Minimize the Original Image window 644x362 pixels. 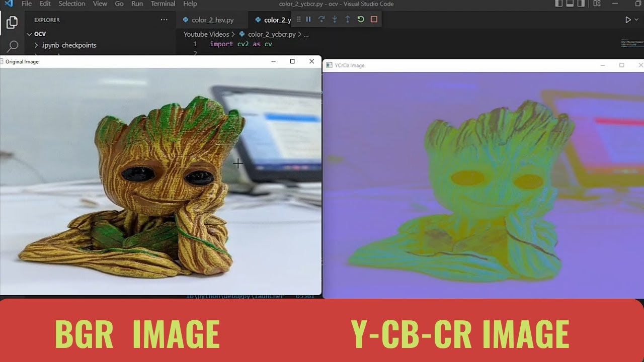273,61
